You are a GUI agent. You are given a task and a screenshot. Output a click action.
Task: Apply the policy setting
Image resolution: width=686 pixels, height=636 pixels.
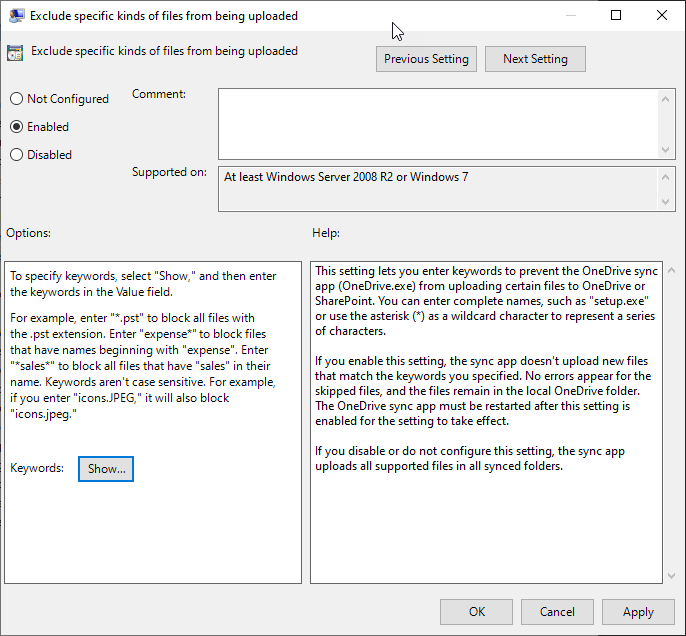(x=638, y=612)
